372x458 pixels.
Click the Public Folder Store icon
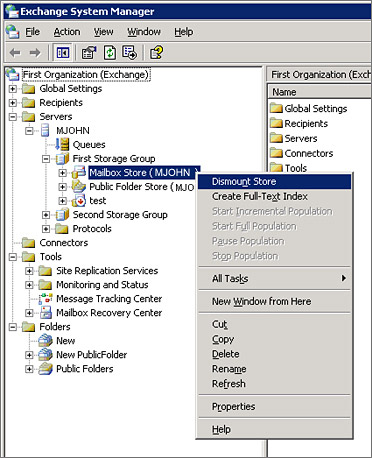79,186
